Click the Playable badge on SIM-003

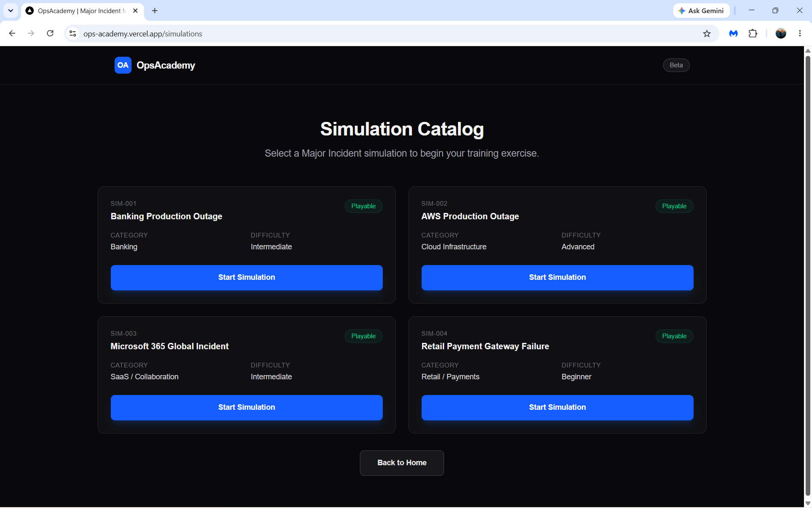point(363,336)
